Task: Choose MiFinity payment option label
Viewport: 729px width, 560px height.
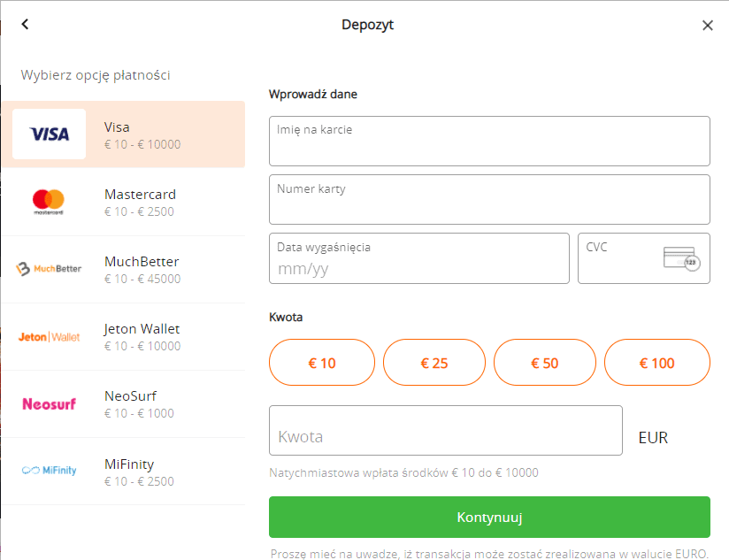Action: click(129, 464)
